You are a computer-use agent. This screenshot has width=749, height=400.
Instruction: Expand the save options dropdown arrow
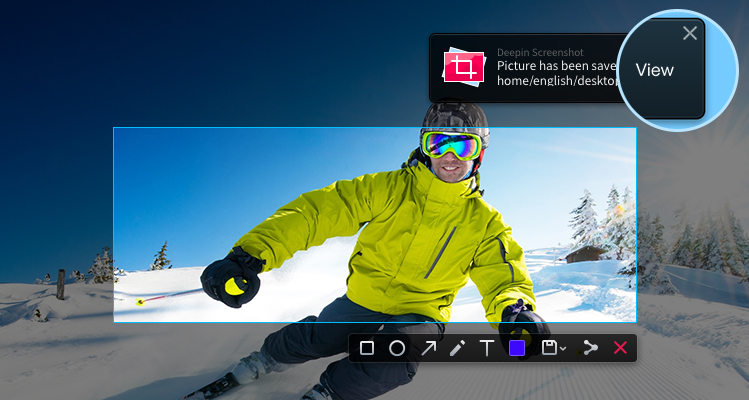563,349
